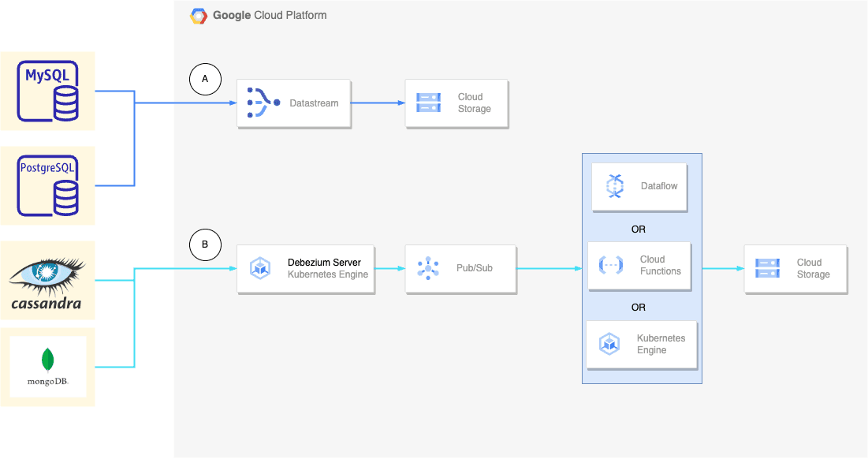This screenshot has height=459, width=868.
Task: Click the 'mongoDB' wordmark text
Action: pos(47,382)
